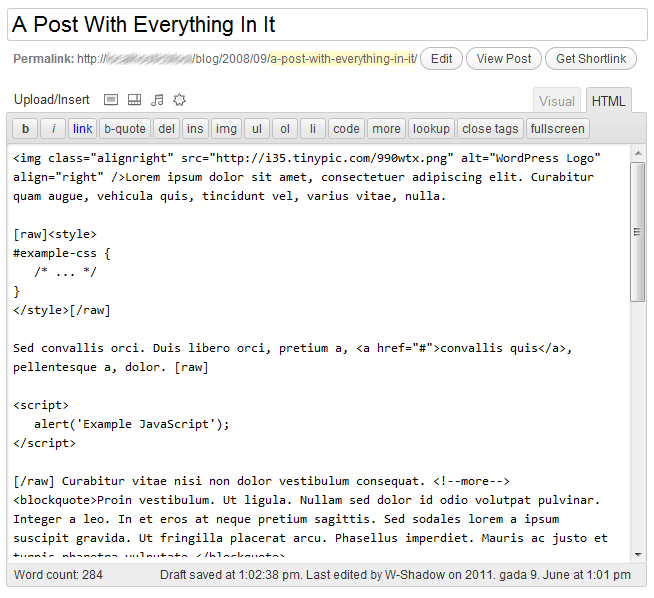654x598 pixels.
Task: Click the Edit permalink button
Action: click(441, 58)
